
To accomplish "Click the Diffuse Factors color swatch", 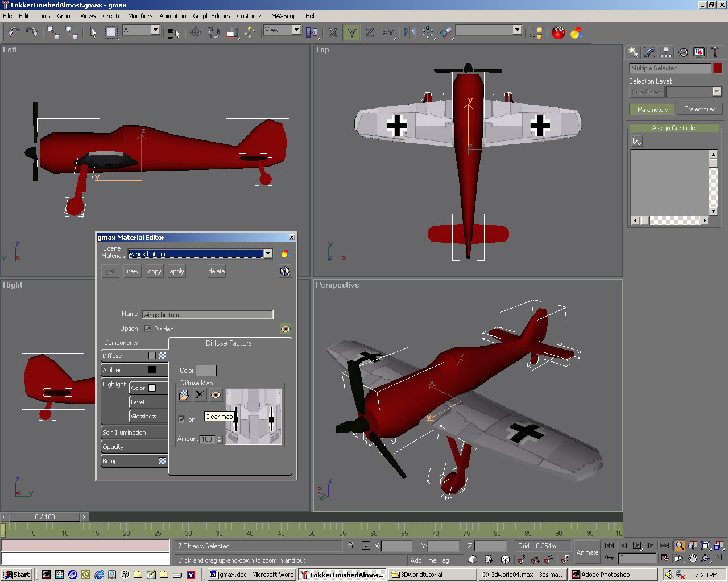I will click(206, 371).
